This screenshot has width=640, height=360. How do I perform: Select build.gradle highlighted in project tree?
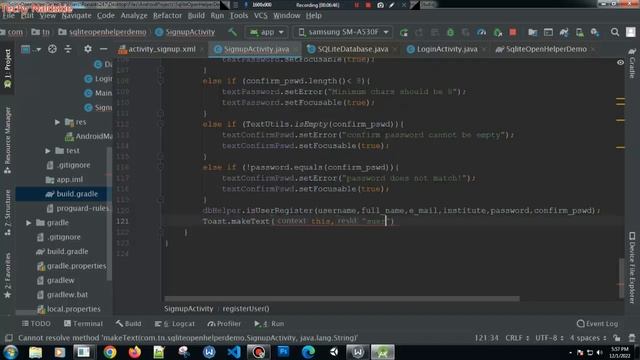[77, 194]
